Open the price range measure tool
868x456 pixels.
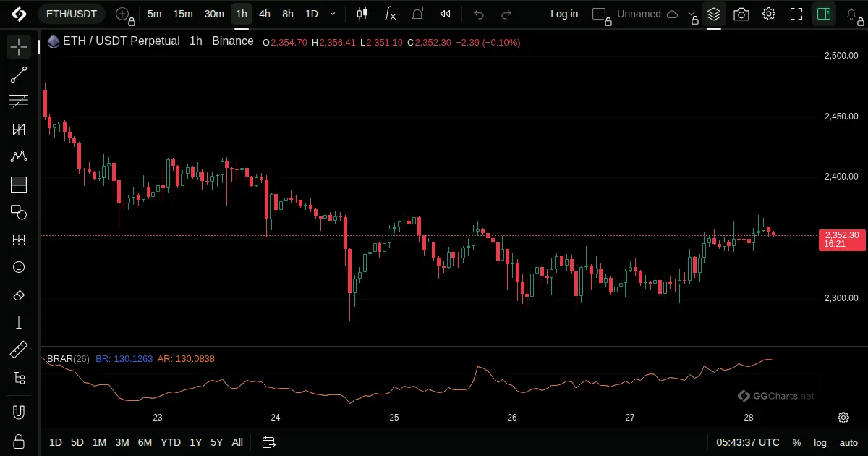click(19, 240)
